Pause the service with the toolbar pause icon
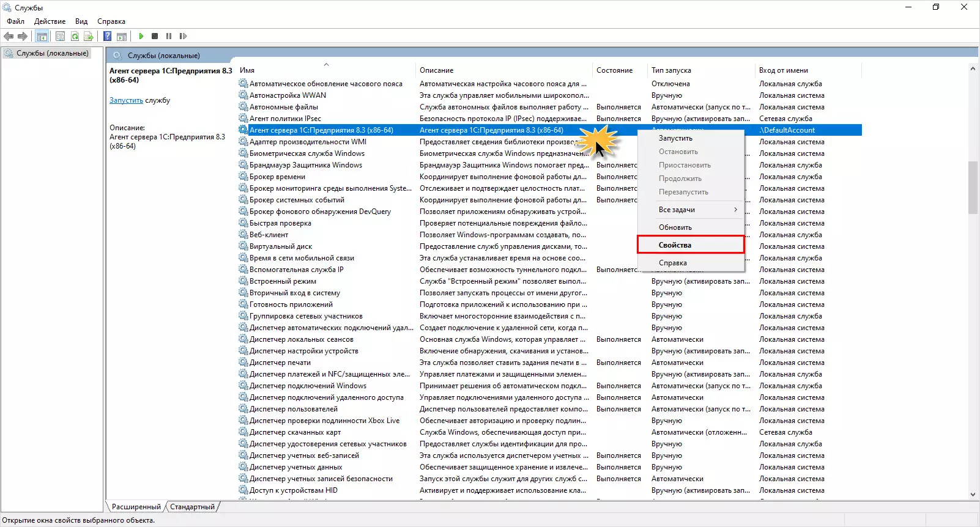Viewport: 980px width, 527px height. click(x=169, y=36)
